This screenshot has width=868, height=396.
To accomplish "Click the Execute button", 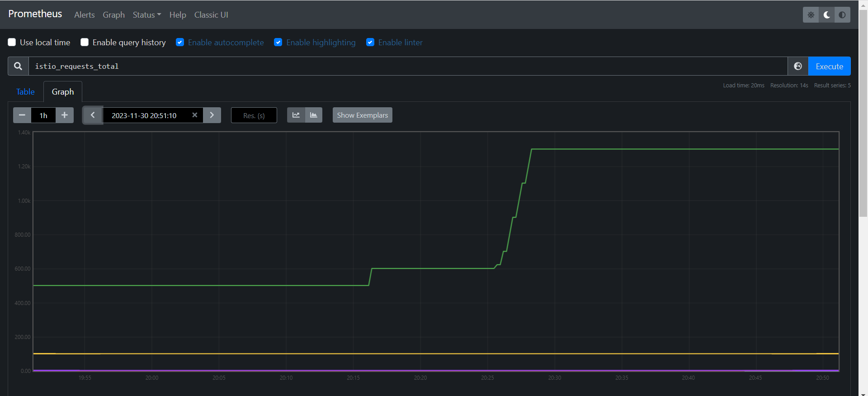I will (x=829, y=66).
